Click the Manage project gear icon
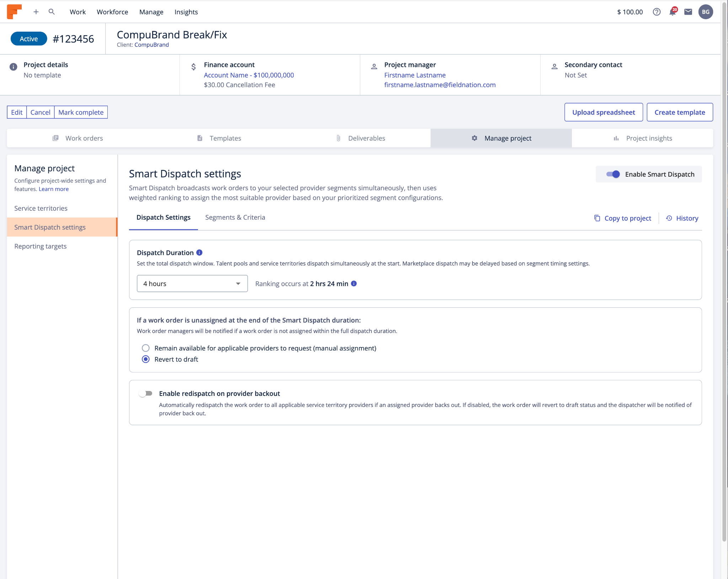This screenshot has height=579, width=728. point(475,138)
